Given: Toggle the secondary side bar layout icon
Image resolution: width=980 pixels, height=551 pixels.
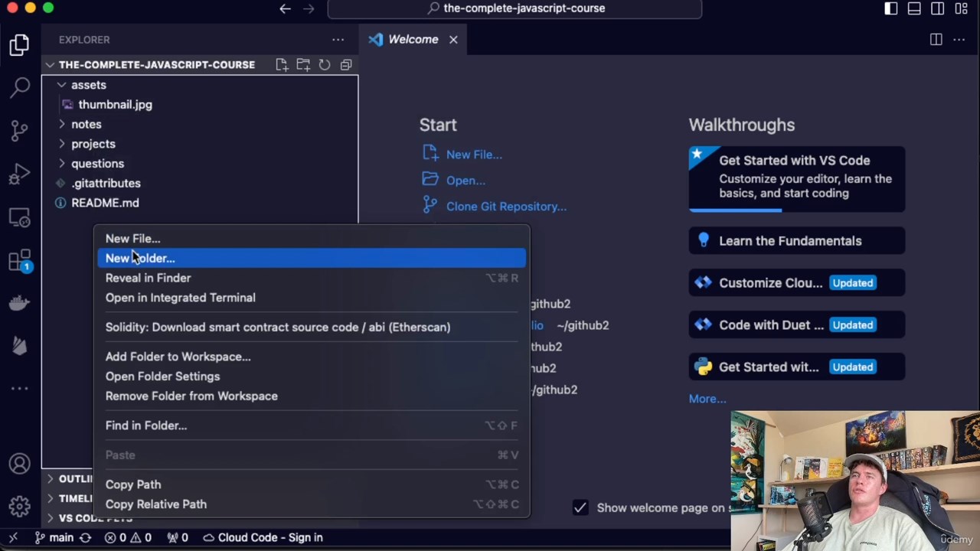Looking at the screenshot, I should (x=938, y=8).
